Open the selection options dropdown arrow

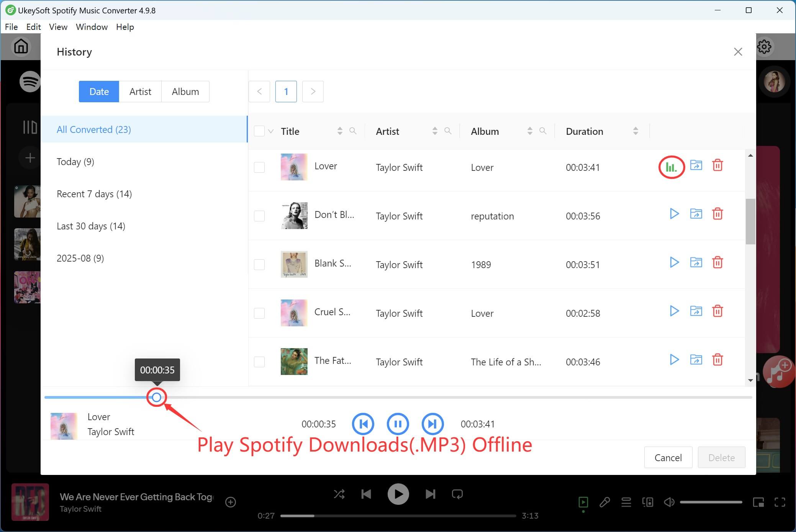click(270, 131)
